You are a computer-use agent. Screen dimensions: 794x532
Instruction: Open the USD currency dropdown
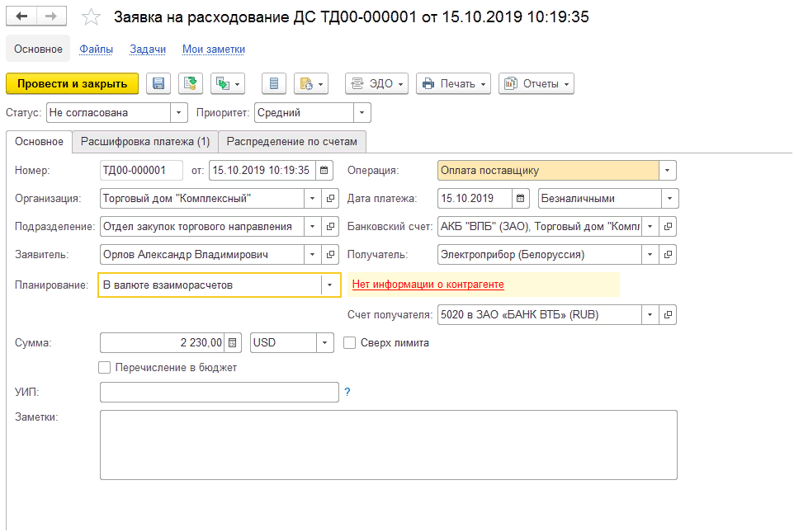click(x=324, y=342)
